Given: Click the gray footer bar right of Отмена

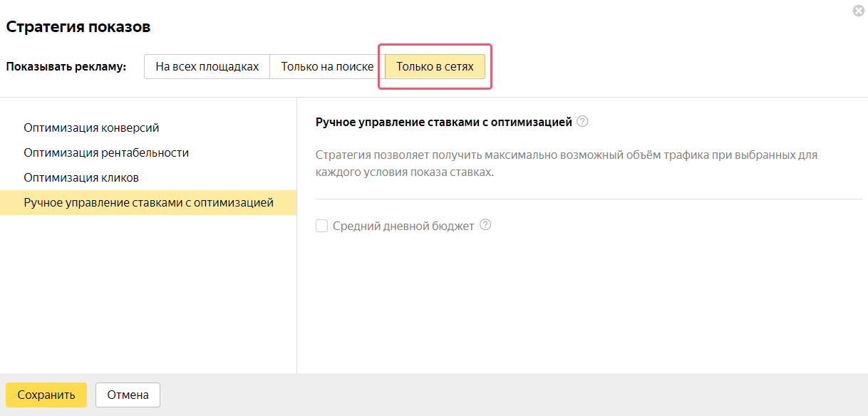Looking at the screenshot, I should pos(499,395).
